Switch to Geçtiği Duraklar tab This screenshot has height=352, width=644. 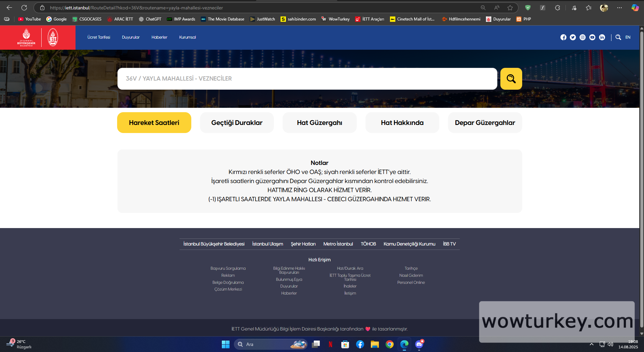237,123
